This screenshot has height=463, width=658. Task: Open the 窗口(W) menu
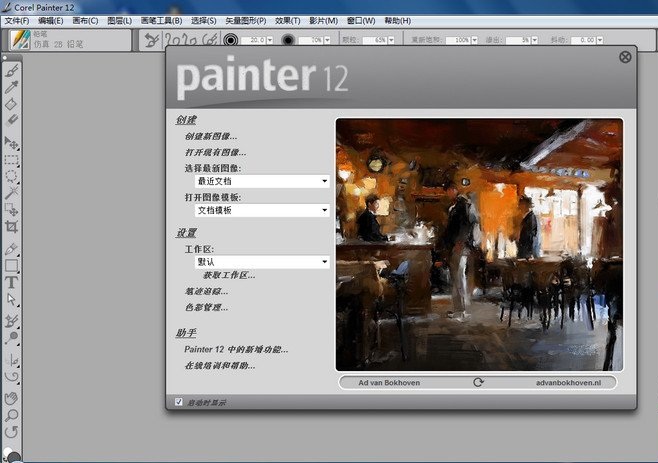click(361, 21)
